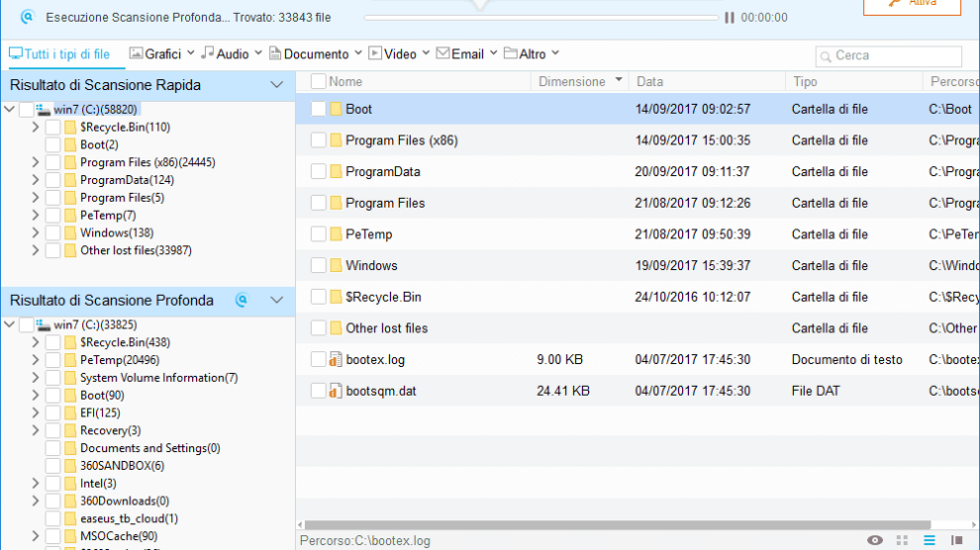Click the search magnifier icon

(x=826, y=56)
